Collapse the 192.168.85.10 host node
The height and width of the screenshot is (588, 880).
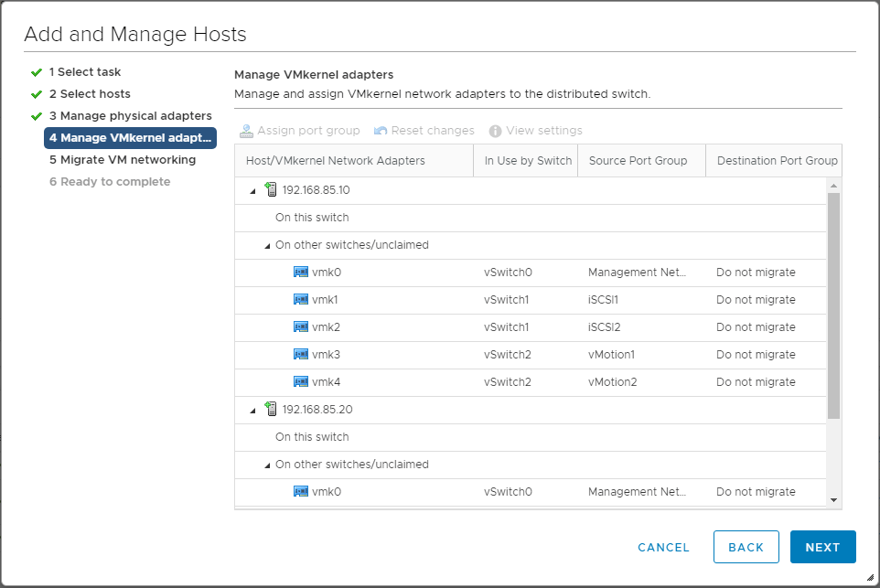click(252, 190)
